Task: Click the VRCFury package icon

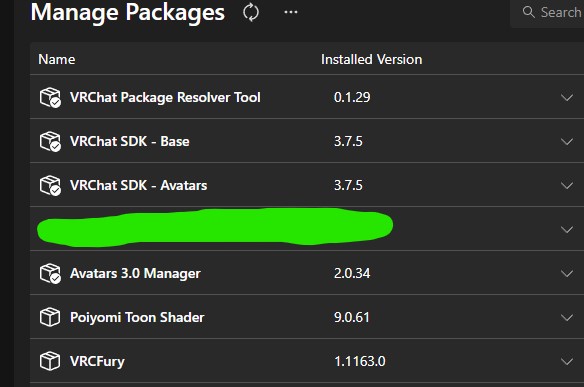Action: (50, 361)
